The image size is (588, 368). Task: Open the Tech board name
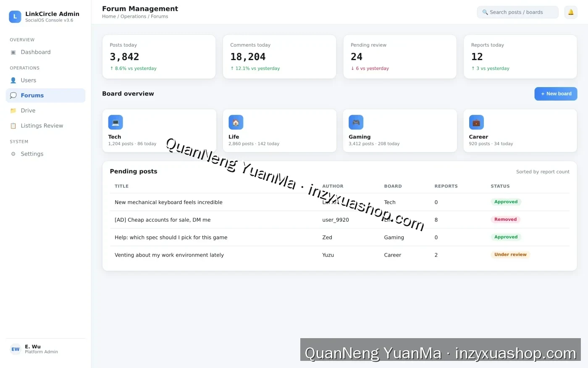pos(115,137)
